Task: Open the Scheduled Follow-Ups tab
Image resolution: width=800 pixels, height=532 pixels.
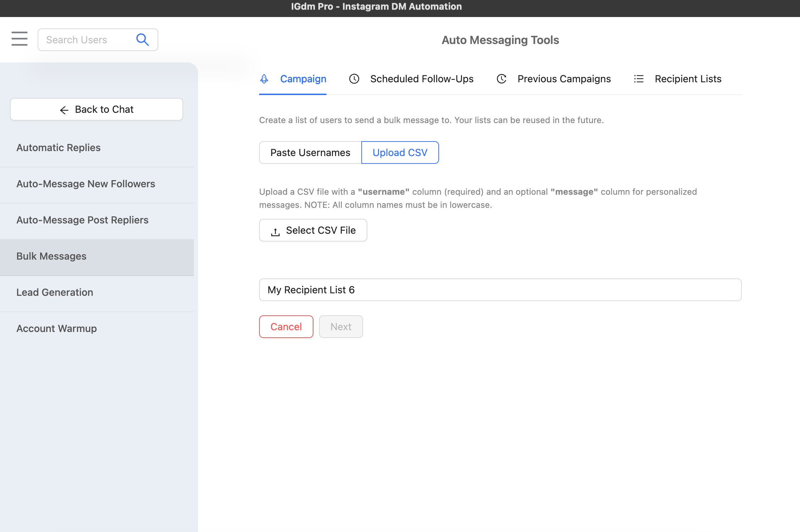Action: [422, 79]
